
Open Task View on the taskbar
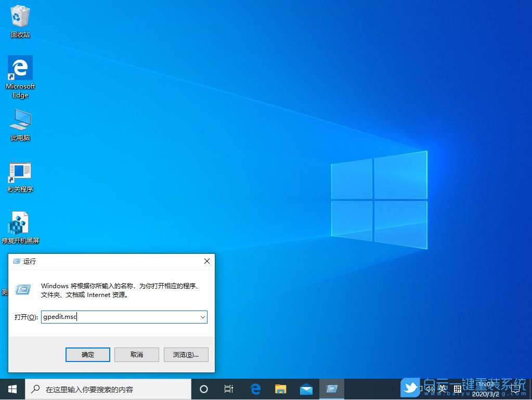pos(228,389)
